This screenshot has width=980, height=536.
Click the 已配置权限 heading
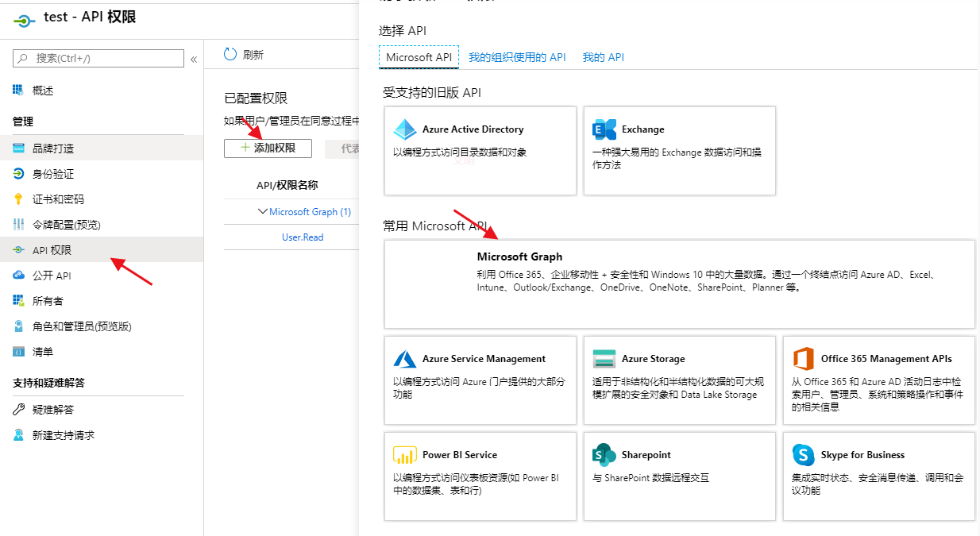[256, 98]
